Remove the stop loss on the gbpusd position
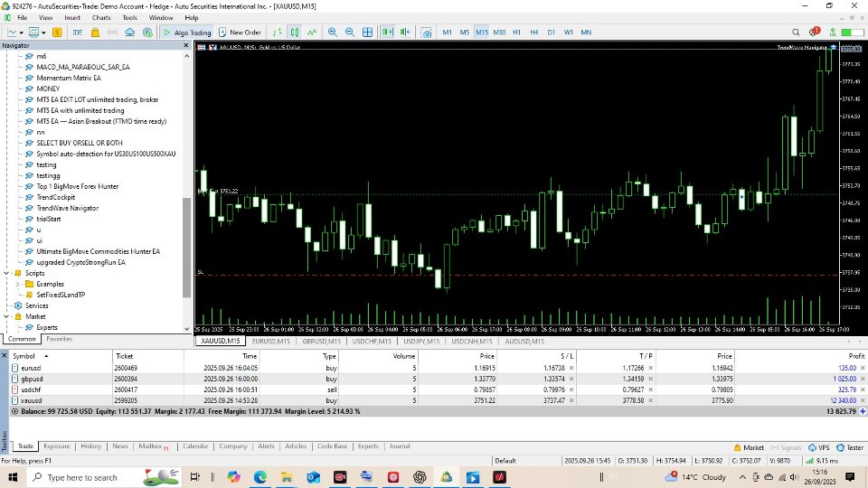 [x=571, y=379]
